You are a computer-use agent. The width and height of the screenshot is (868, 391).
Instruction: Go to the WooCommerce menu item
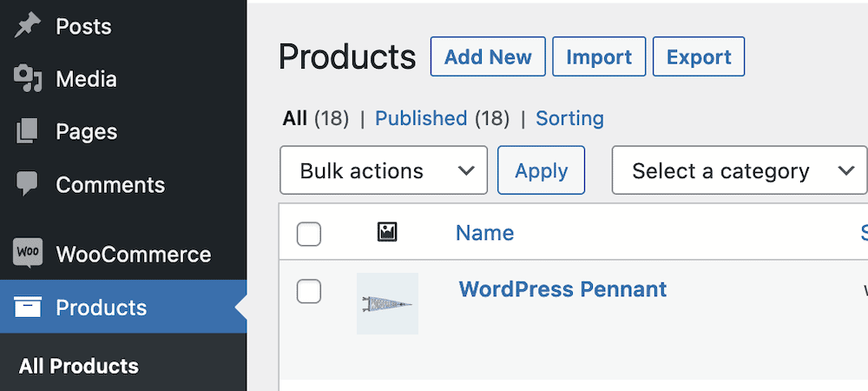(133, 255)
